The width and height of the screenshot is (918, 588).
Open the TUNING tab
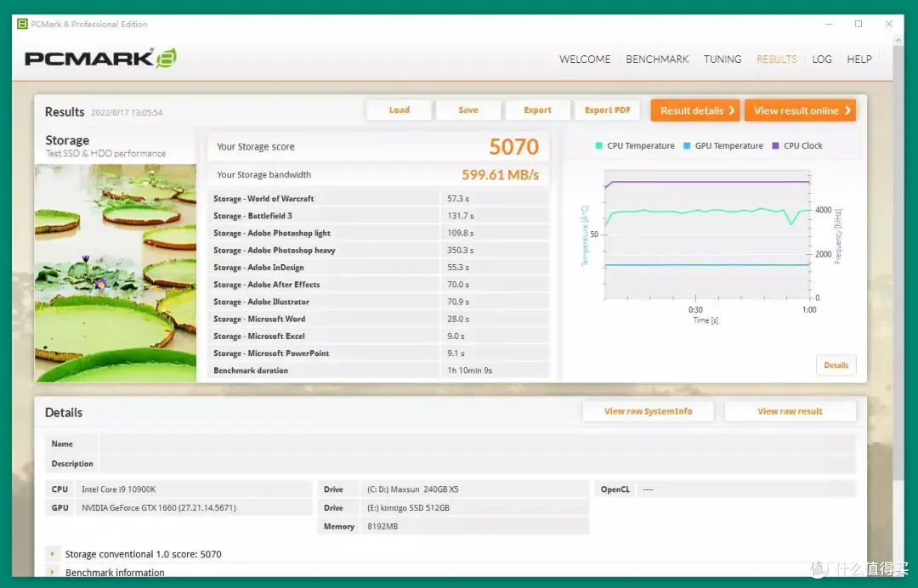click(722, 59)
